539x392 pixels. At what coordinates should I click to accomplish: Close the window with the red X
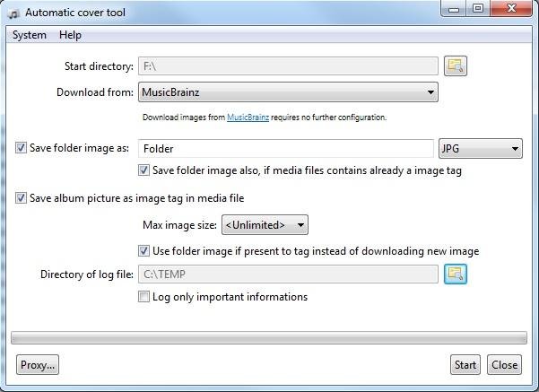pyautogui.click(x=511, y=9)
